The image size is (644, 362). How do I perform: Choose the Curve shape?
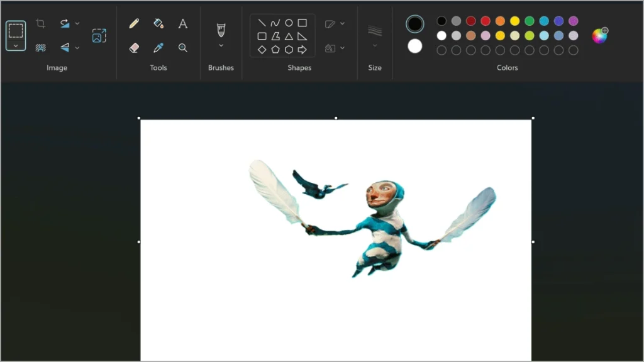[x=275, y=23]
